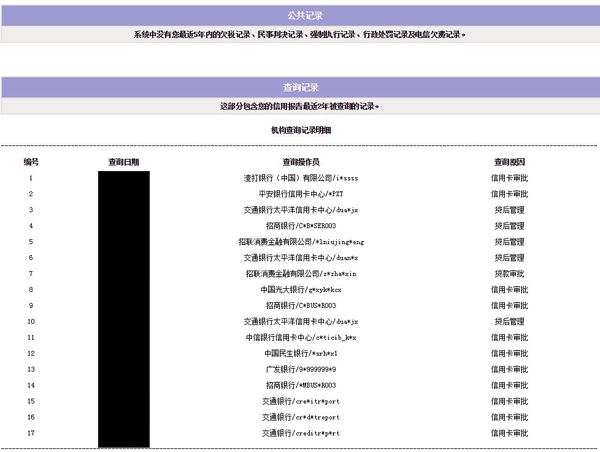Screen dimensions: 600x452
Task: Click 信用卡审批 reason in row 2
Action: tap(509, 194)
